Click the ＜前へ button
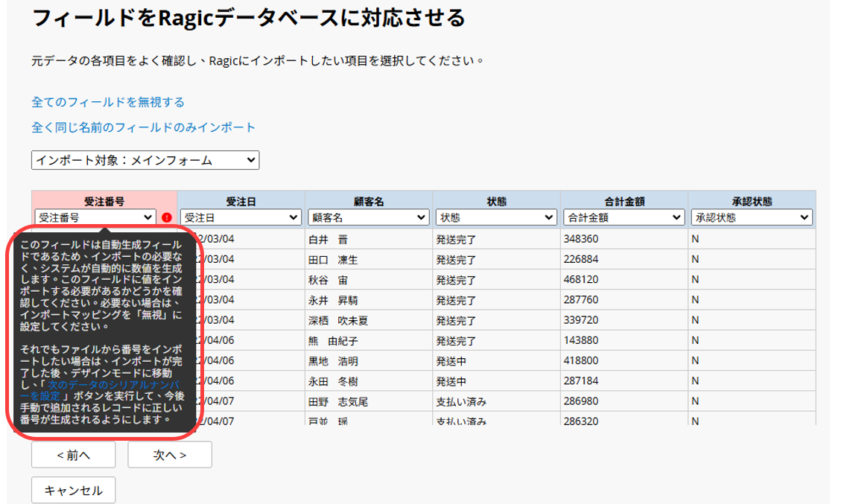844x504 pixels. click(x=73, y=455)
